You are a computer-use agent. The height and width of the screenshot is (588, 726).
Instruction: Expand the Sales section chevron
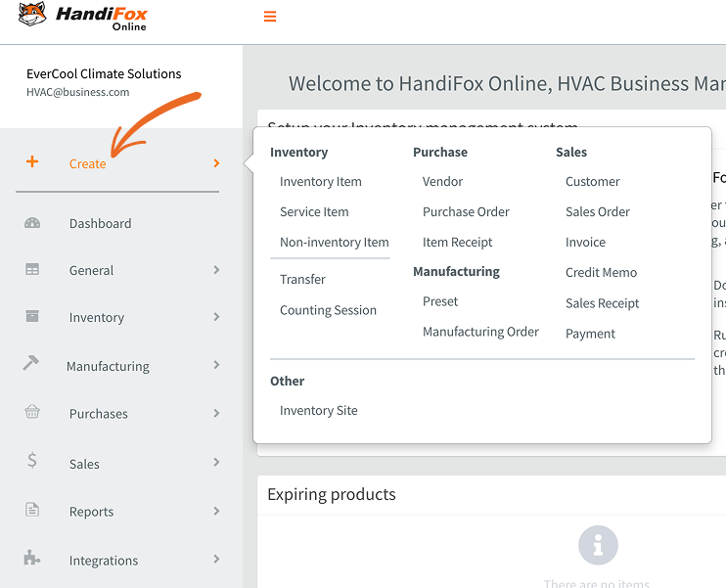click(x=216, y=462)
